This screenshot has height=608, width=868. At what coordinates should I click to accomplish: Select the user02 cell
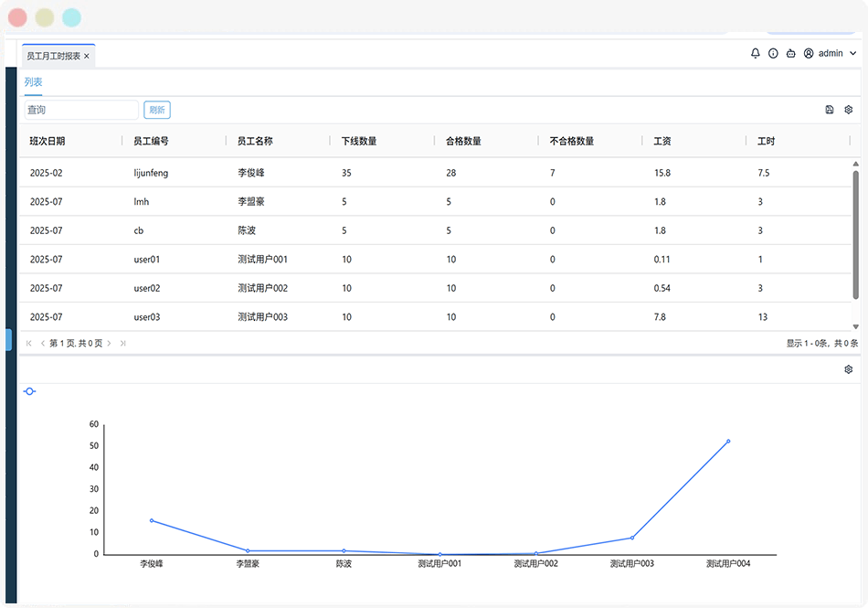[147, 288]
